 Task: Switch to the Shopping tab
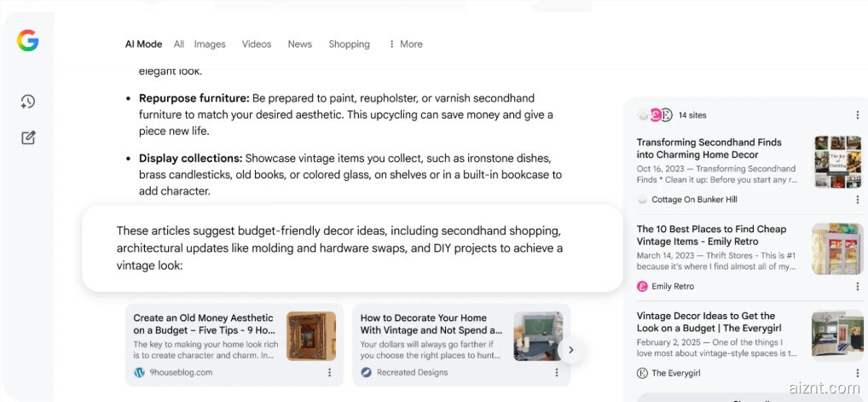click(x=349, y=44)
